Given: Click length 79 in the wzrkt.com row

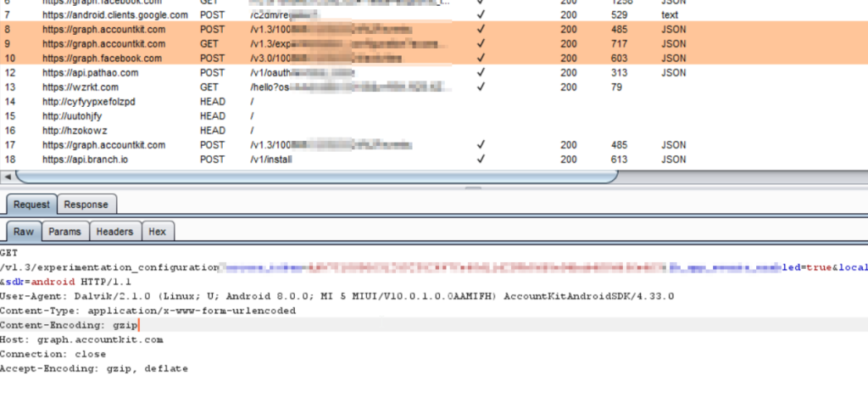Looking at the screenshot, I should tap(616, 87).
